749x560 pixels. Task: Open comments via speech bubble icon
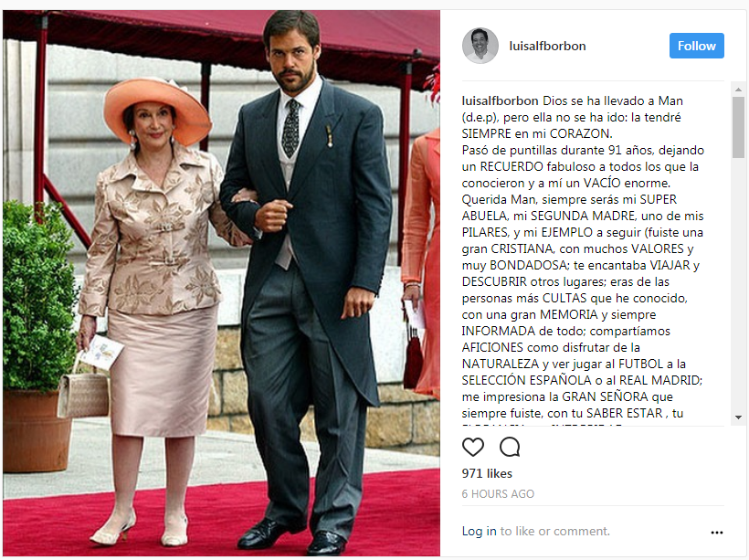[510, 448]
